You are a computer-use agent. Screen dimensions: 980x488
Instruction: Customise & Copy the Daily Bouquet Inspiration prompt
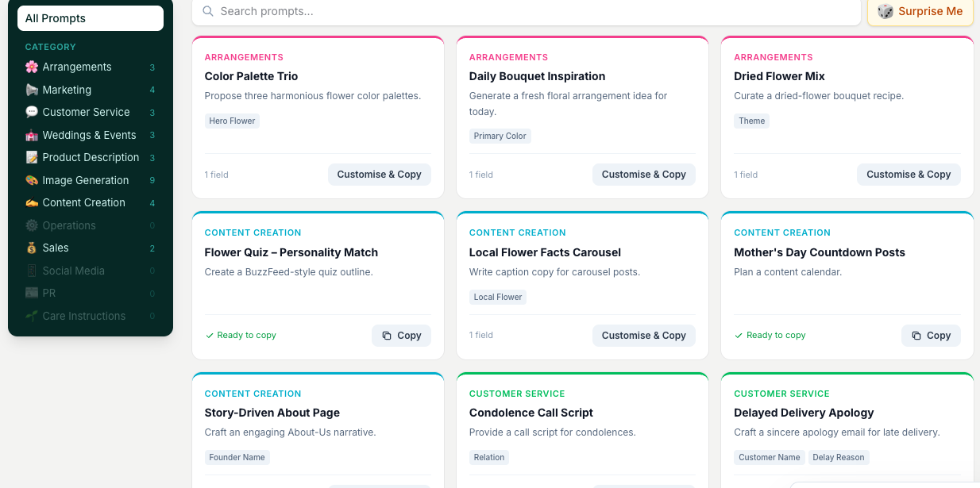click(x=644, y=175)
